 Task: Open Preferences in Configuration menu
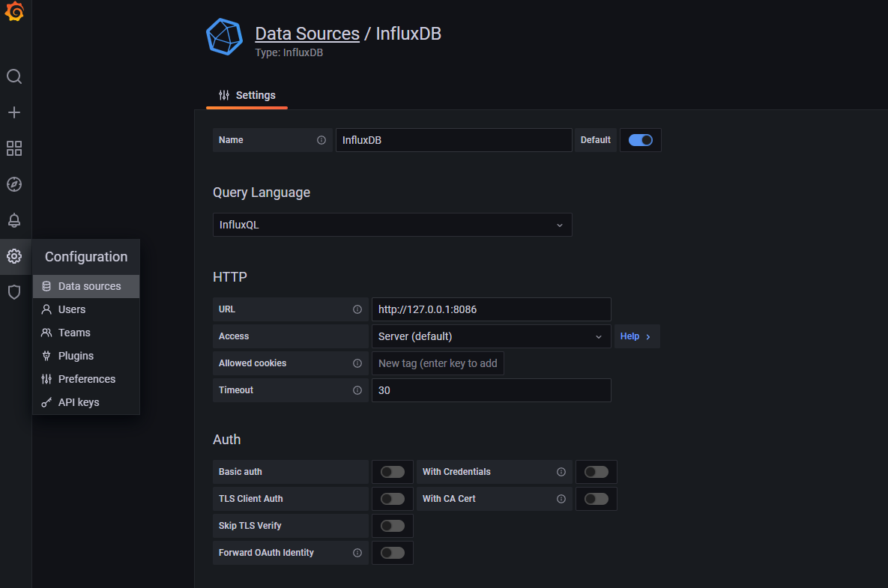(x=86, y=379)
